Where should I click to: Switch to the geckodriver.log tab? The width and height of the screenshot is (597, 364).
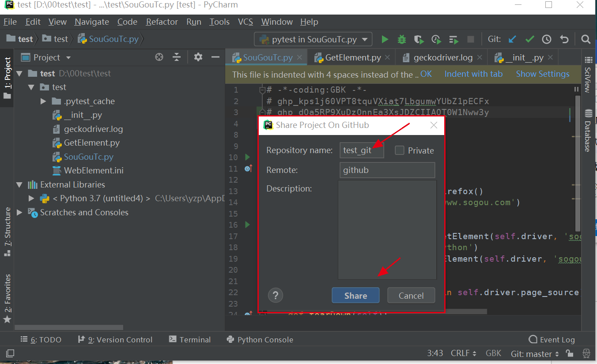(443, 57)
